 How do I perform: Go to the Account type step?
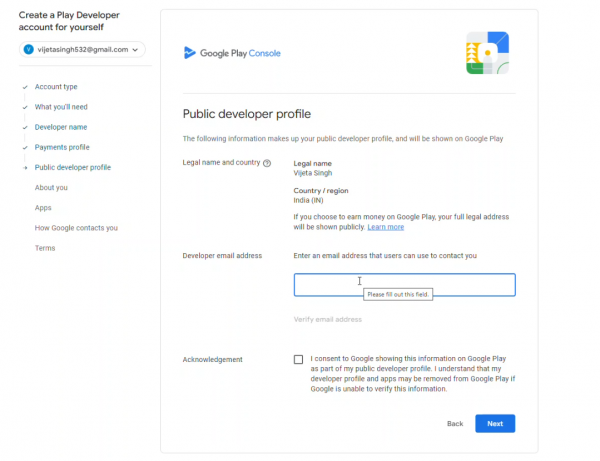(x=56, y=87)
